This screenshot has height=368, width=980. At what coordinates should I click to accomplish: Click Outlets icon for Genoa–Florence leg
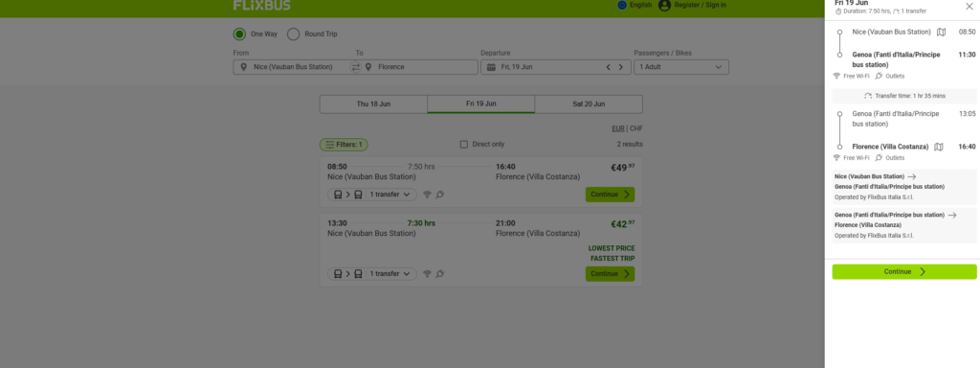tap(879, 158)
